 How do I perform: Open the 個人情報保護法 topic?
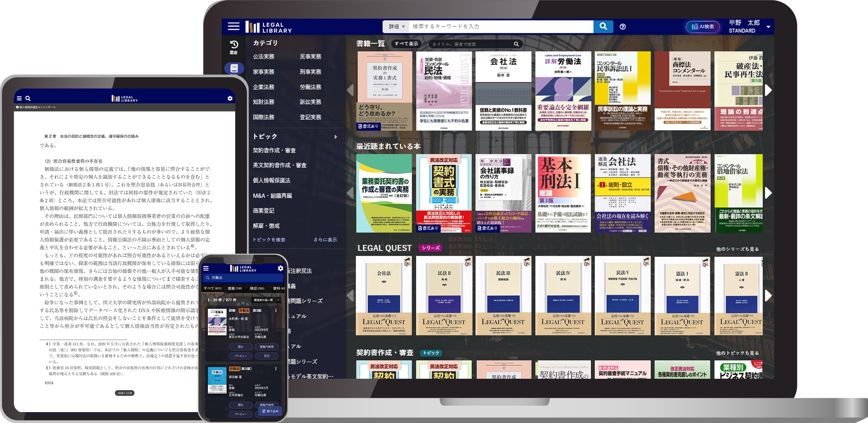272,180
